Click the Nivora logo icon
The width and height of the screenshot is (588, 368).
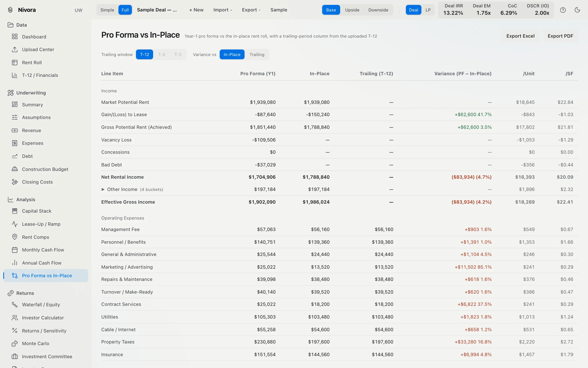point(10,10)
